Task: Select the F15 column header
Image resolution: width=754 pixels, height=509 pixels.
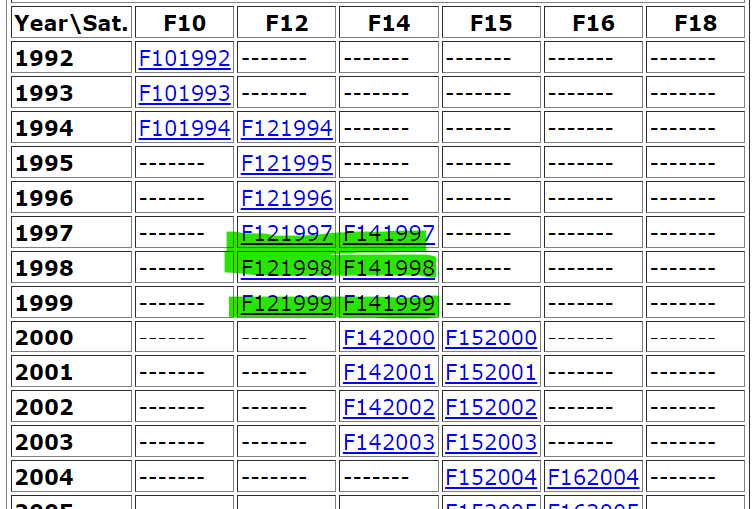Action: 491,22
